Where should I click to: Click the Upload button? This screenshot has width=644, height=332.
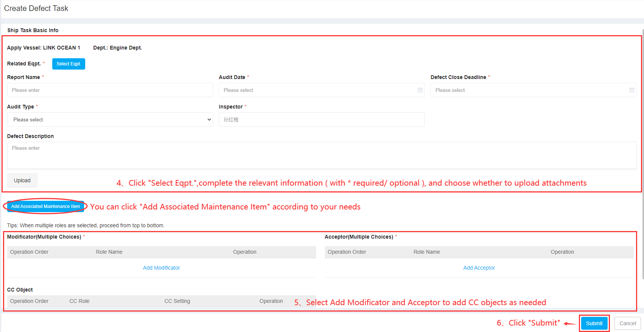[x=22, y=180]
